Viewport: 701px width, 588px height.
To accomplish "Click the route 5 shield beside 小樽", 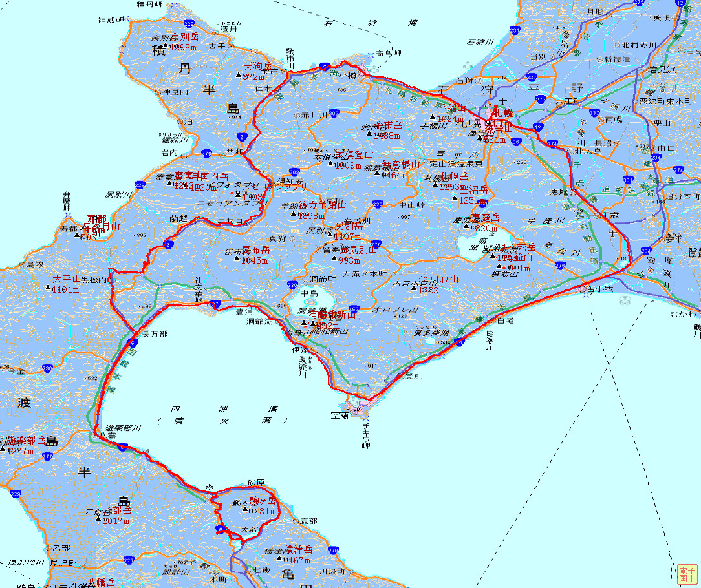I will 325,67.
